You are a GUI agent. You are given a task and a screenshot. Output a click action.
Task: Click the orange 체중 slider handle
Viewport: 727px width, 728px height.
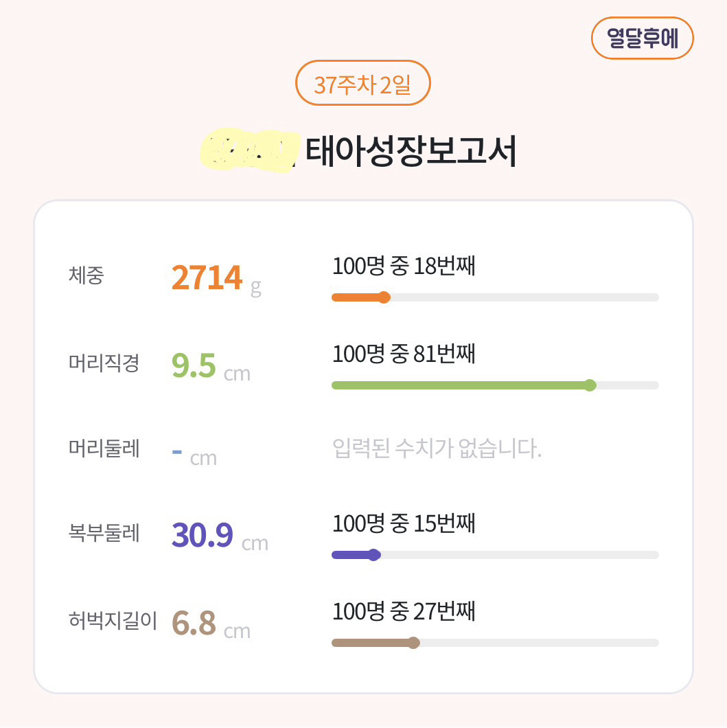click(384, 297)
